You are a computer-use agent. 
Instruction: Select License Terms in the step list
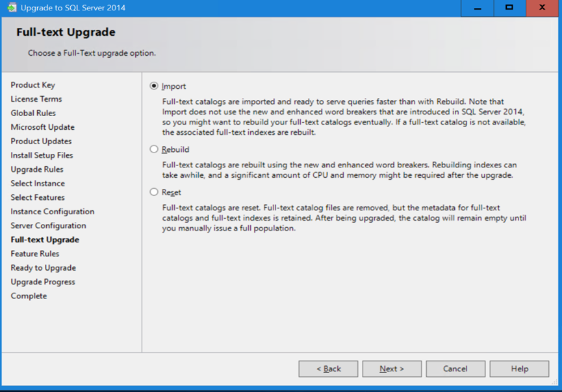[x=36, y=99]
